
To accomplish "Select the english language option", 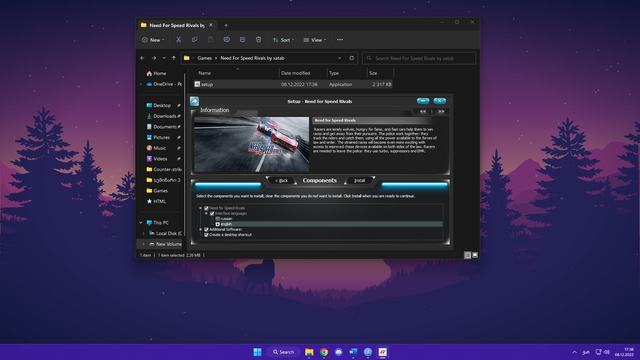I will click(x=218, y=224).
